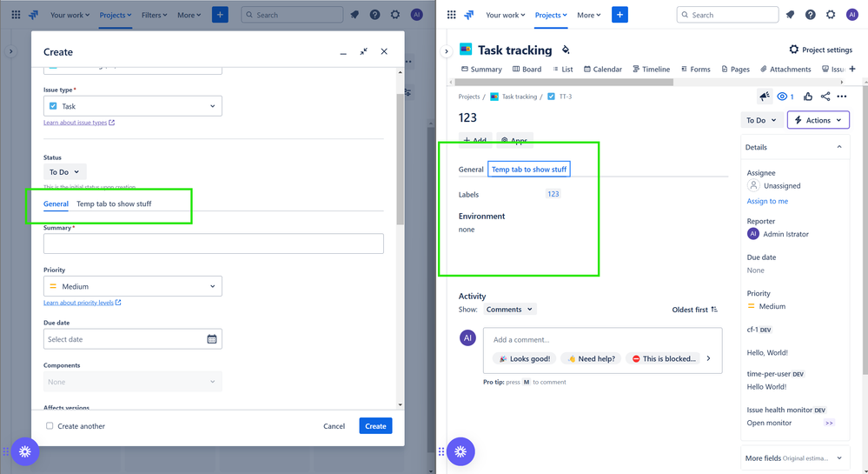
Task: Expand More fields section
Action: (795, 458)
